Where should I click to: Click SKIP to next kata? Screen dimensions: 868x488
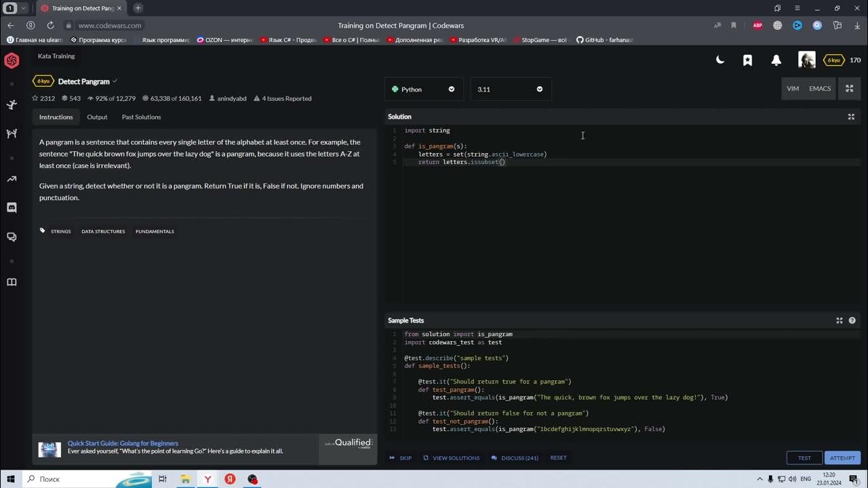coord(401,458)
